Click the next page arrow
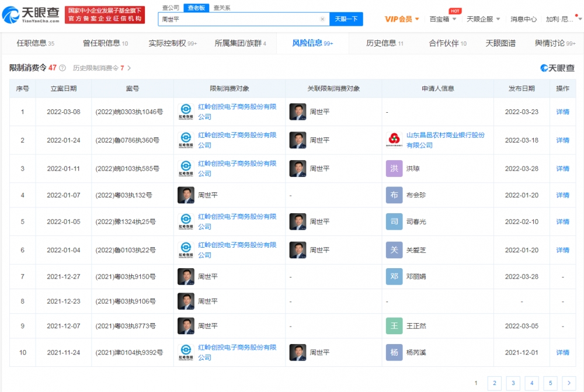584x392 pixels. click(x=569, y=383)
